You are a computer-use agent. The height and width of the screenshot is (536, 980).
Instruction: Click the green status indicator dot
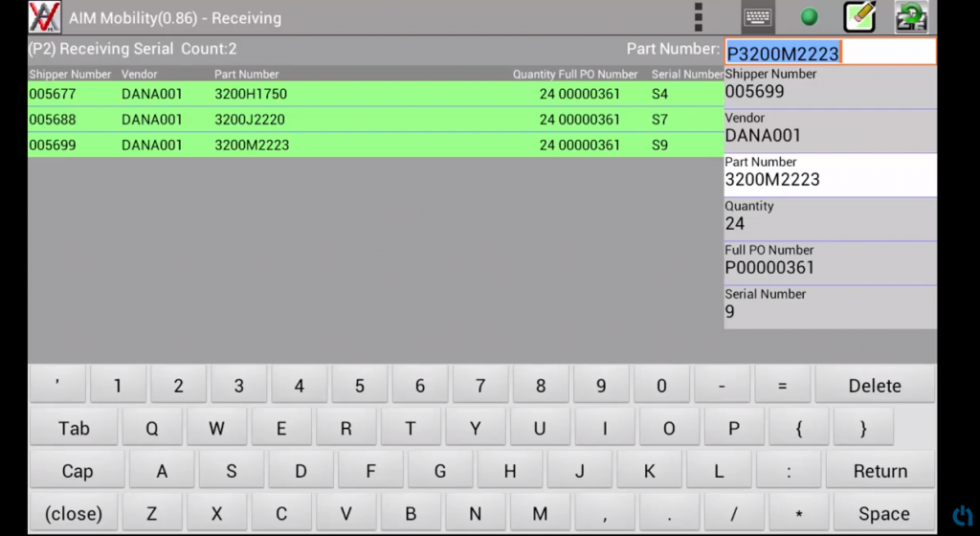click(x=809, y=17)
